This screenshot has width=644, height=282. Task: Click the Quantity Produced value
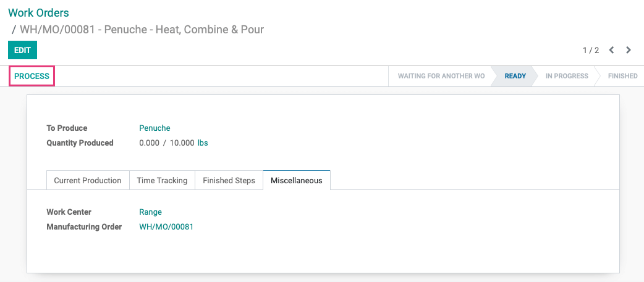(x=167, y=143)
